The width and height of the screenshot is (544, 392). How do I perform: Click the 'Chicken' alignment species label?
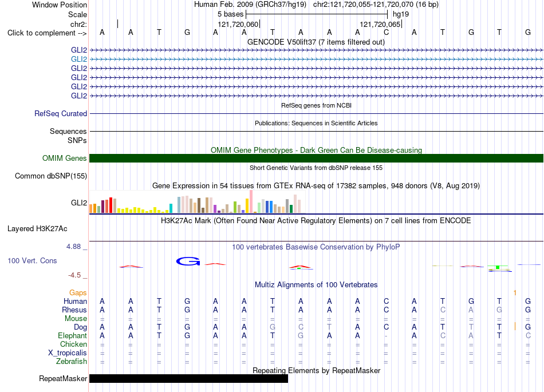coord(73,344)
